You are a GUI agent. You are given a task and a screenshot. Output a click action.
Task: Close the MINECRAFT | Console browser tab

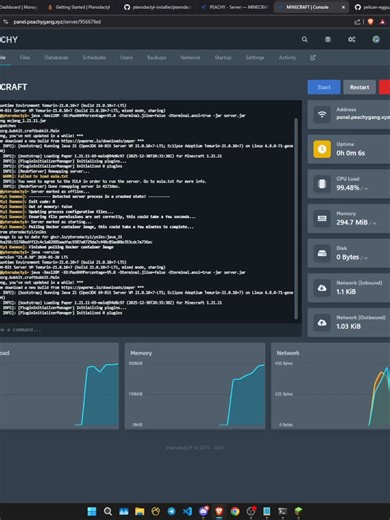tap(343, 7)
